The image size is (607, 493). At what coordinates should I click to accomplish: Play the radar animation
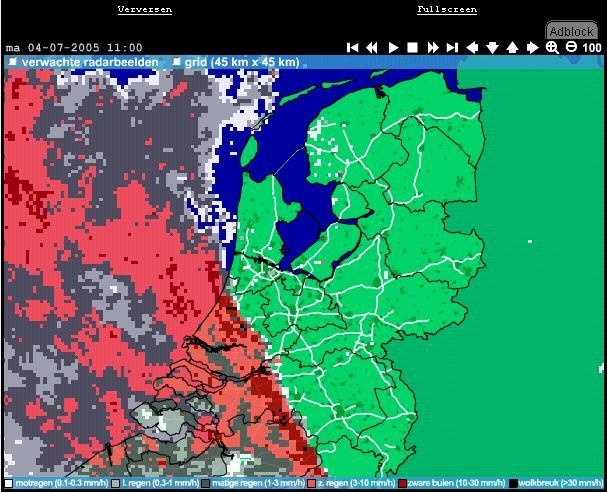[x=393, y=48]
